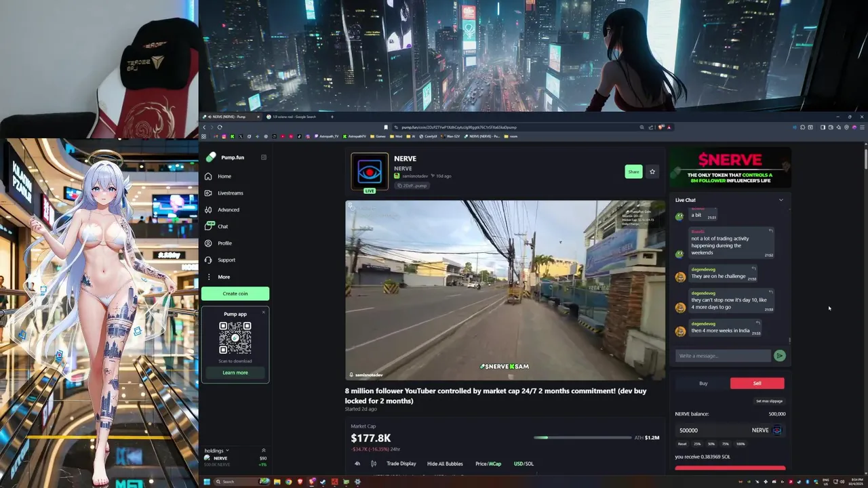Switch to the Google Search browser tab
Screen dimensions: 868x488
(x=294, y=117)
